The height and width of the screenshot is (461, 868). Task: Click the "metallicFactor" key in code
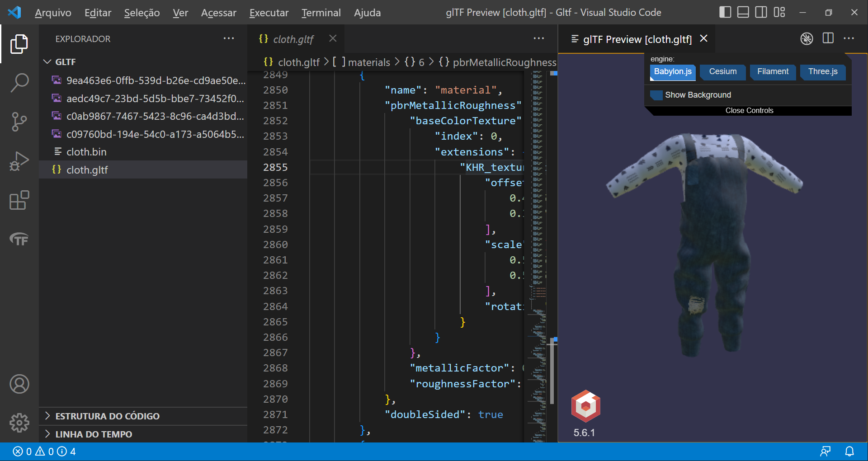pos(459,368)
